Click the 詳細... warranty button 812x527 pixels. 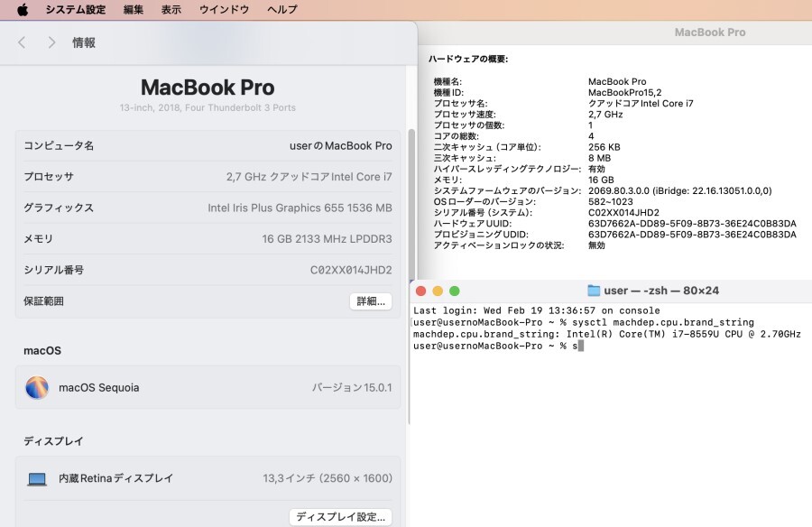(371, 301)
